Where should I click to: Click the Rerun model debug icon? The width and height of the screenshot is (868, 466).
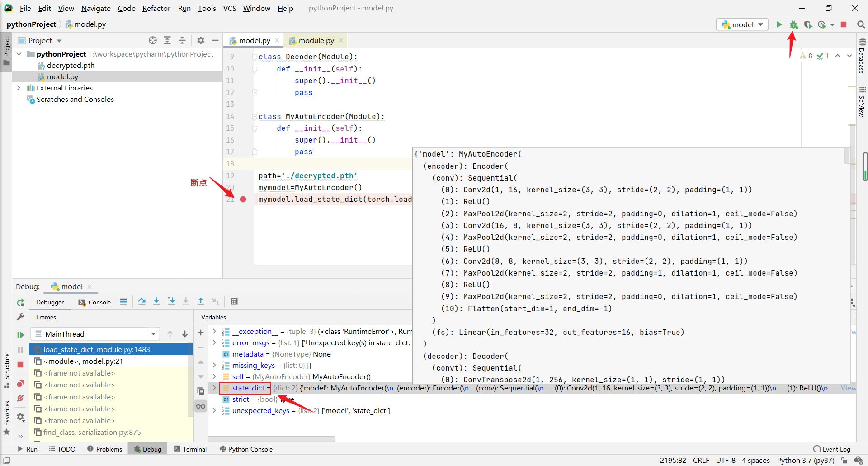(x=20, y=302)
